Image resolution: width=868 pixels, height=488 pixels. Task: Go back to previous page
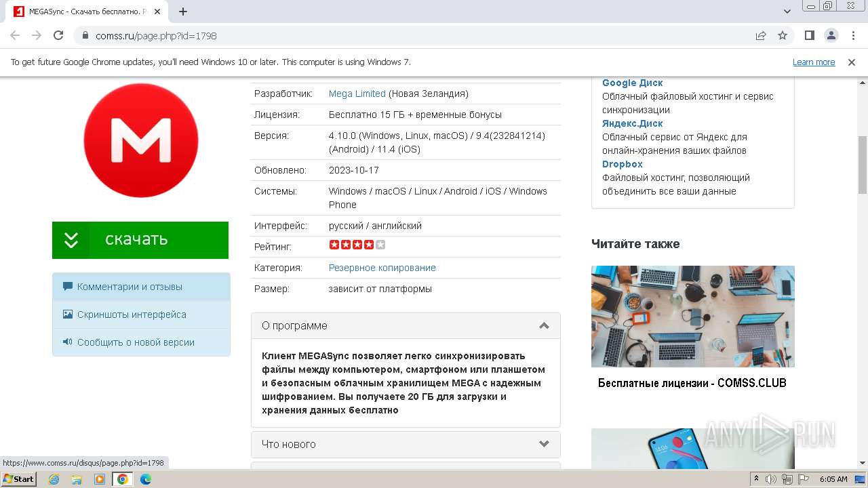15,35
